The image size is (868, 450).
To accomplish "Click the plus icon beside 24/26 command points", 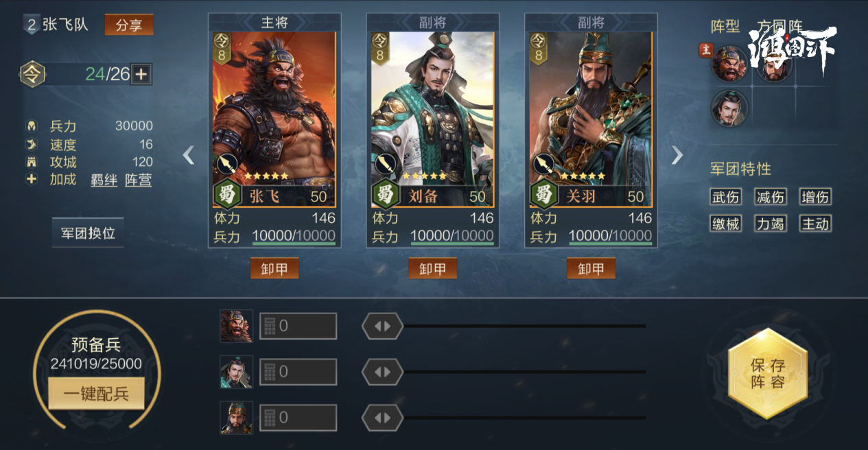I will (141, 74).
